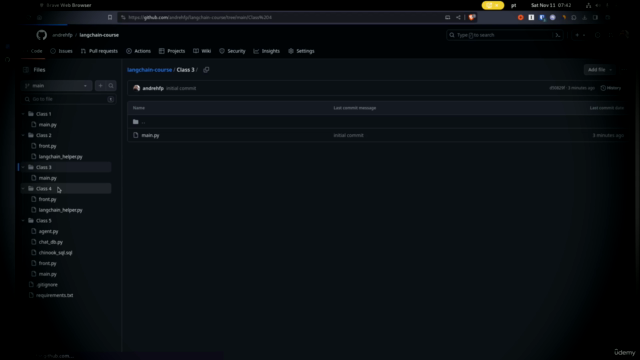Select the Class 4 folder in tree
The height and width of the screenshot is (360, 640).
(x=44, y=189)
